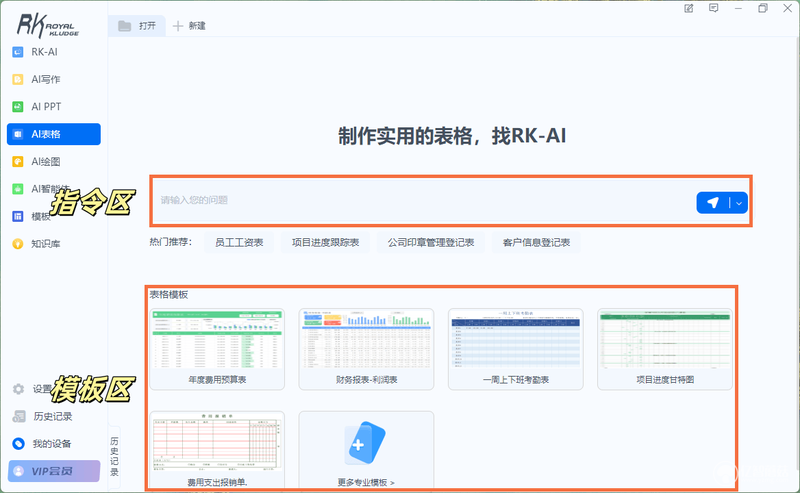
Task: Click the 表格模板 section label
Action: pyautogui.click(x=169, y=294)
